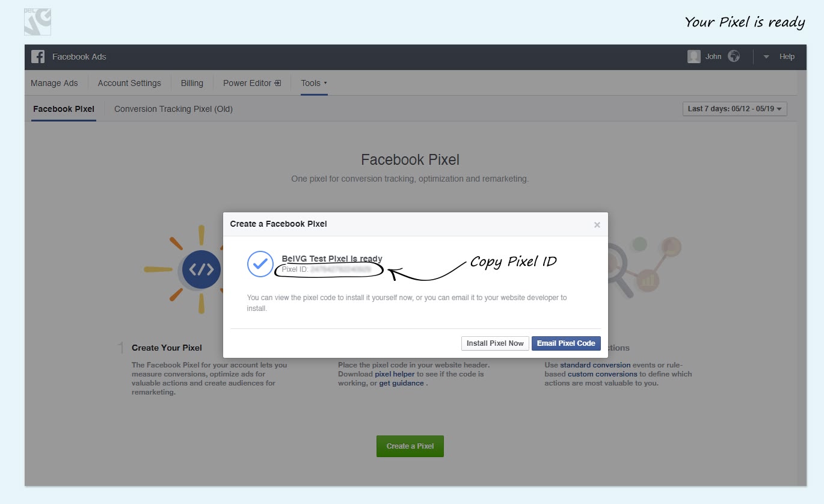Open the globe notifications icon
This screenshot has width=824, height=504.
coord(733,57)
